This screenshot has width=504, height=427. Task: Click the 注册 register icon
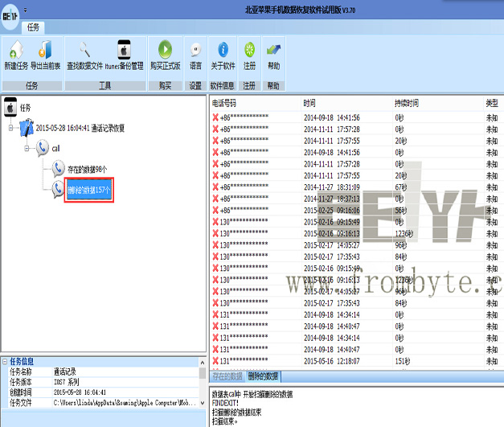[x=249, y=50]
